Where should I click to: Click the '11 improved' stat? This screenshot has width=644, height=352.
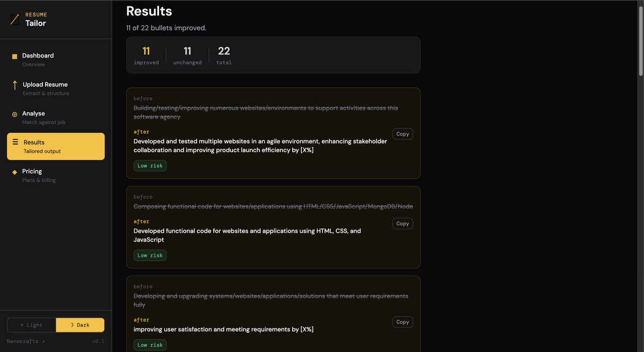coord(146,55)
